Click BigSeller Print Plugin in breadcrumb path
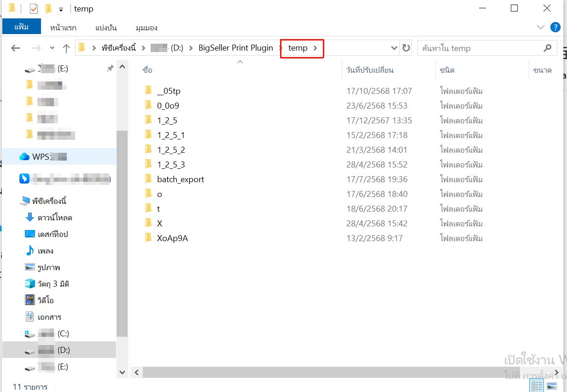The height and width of the screenshot is (392, 567). click(x=235, y=48)
